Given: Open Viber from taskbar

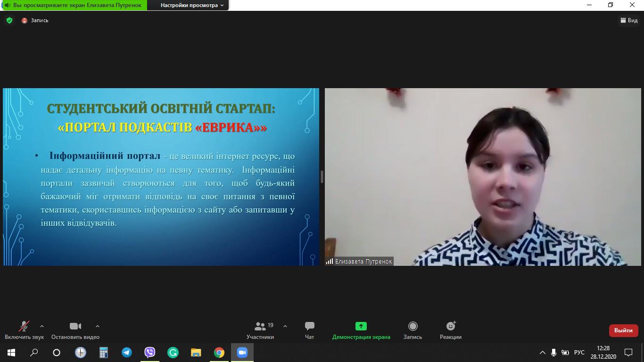Looking at the screenshot, I should point(150,352).
